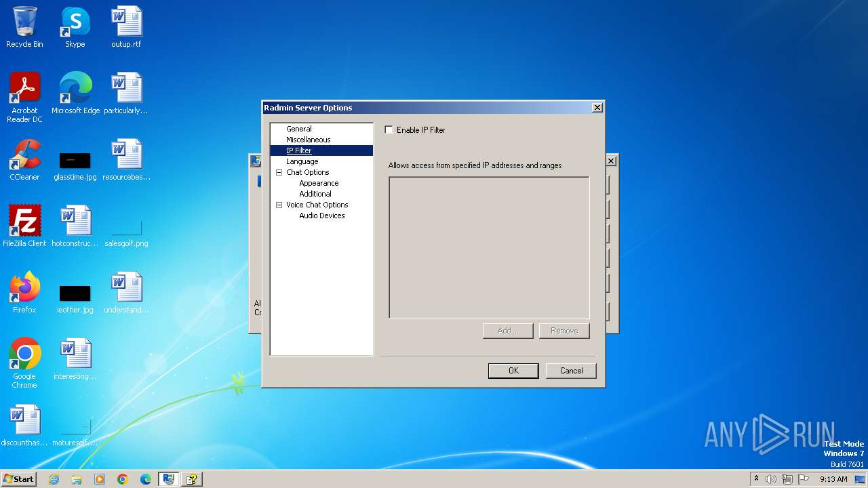The width and height of the screenshot is (868, 488).
Task: Open the Start menu
Action: [x=19, y=479]
